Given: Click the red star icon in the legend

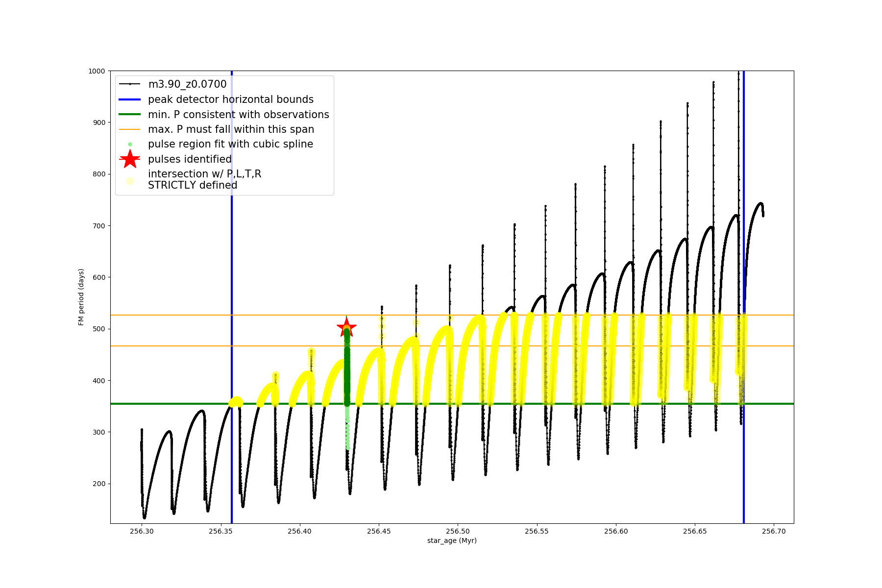Looking at the screenshot, I should click(x=130, y=159).
